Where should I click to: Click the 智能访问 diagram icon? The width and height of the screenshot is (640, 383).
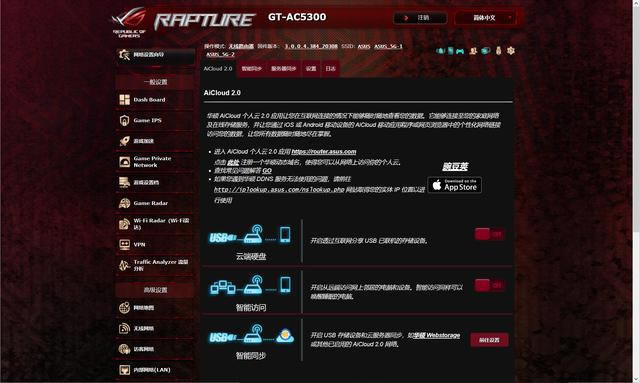click(x=251, y=284)
